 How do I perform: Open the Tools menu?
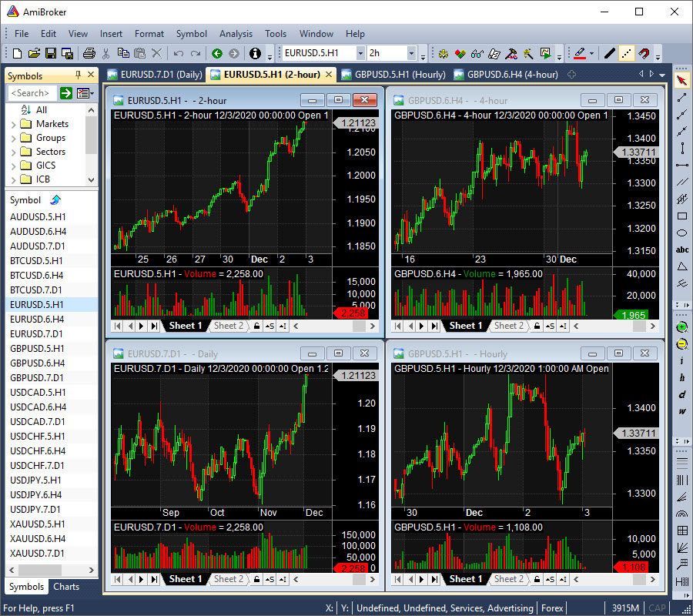click(276, 34)
